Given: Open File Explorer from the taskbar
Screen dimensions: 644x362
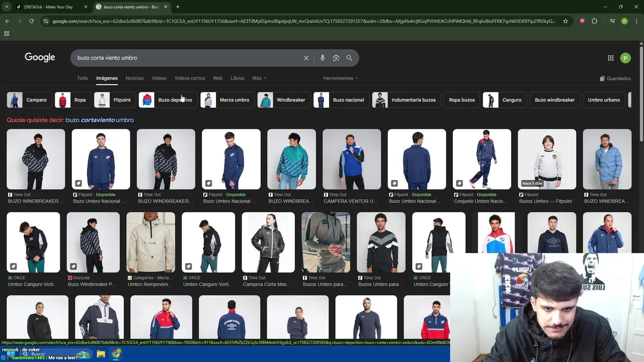Looking at the screenshot, I should point(101,354).
